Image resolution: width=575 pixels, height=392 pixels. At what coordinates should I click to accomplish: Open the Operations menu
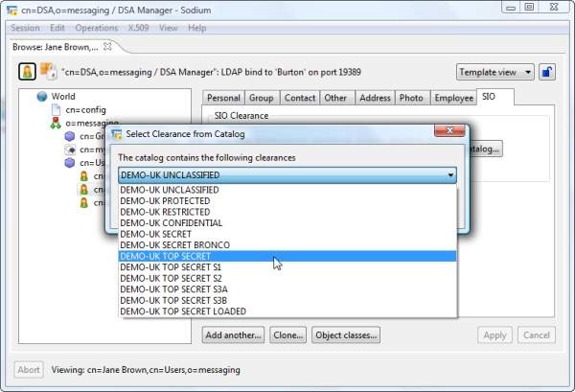pos(96,28)
